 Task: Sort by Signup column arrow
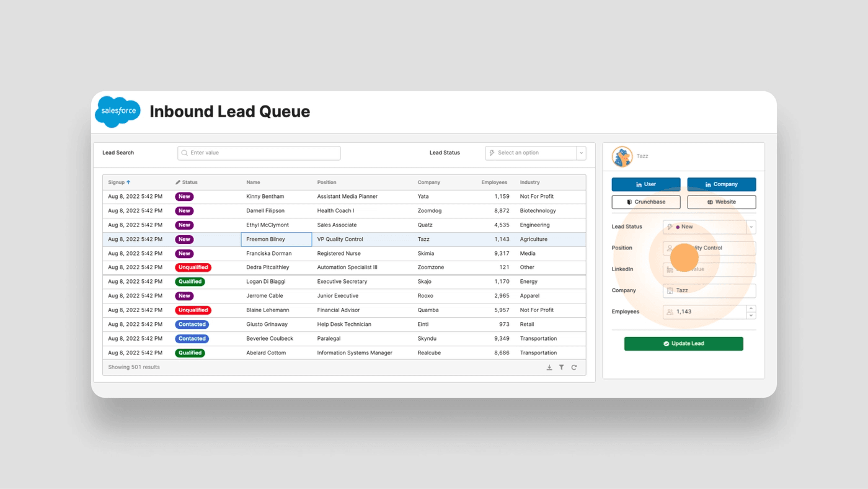pos(128,182)
